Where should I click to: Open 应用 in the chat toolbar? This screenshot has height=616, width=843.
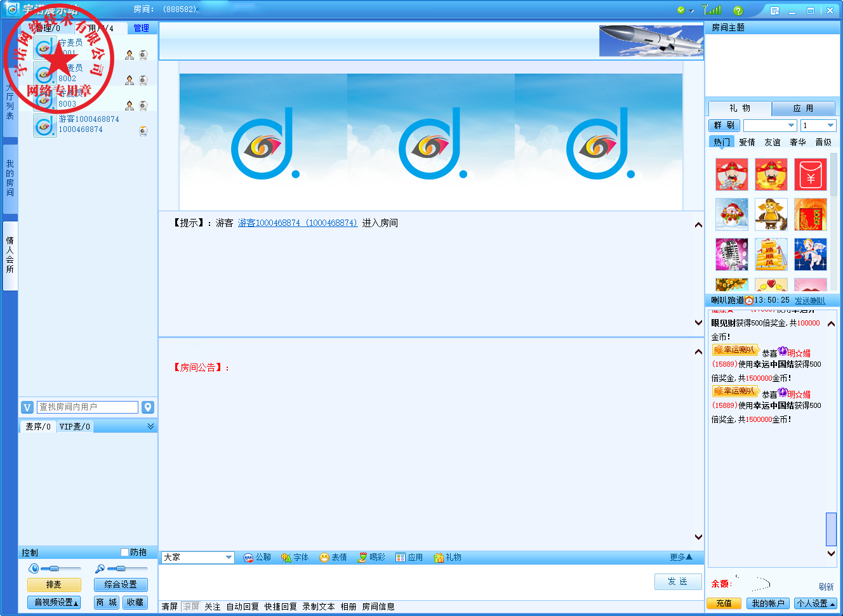pos(409,558)
